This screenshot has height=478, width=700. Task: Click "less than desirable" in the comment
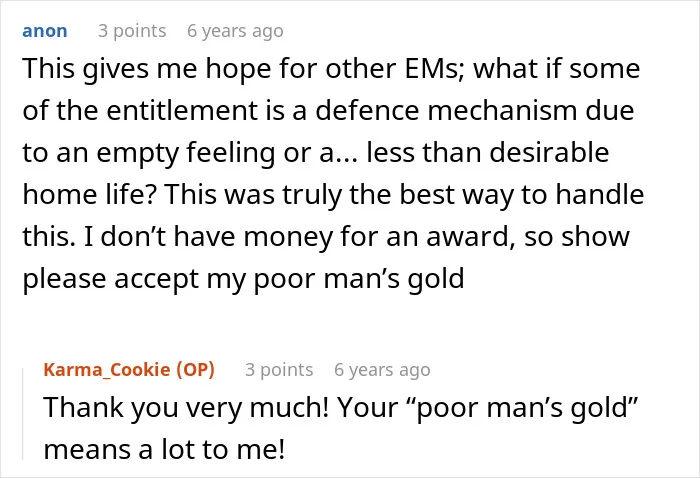[x=488, y=152]
